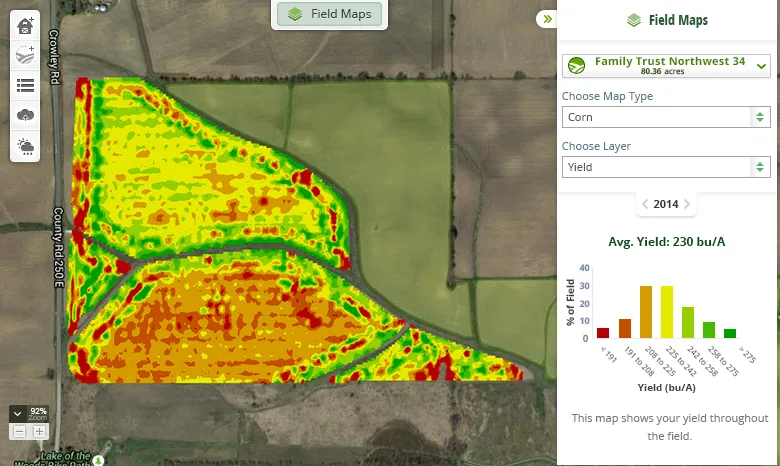The width and height of the screenshot is (780, 466).
Task: Collapse the side panel with double chevron
Action: [x=547, y=19]
